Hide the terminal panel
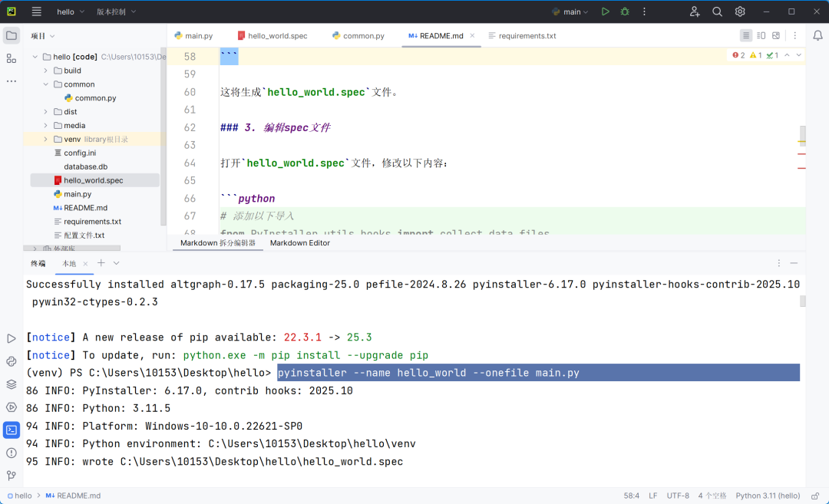 point(794,263)
